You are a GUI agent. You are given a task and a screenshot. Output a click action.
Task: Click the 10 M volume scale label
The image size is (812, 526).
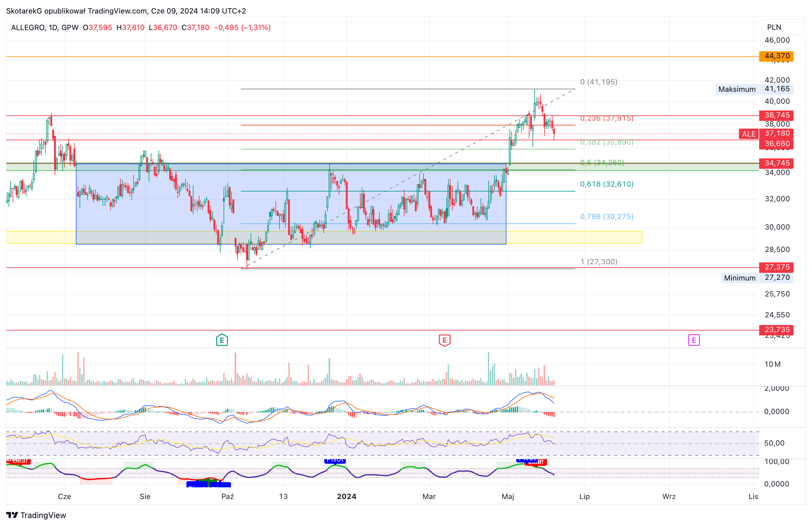pos(772,364)
